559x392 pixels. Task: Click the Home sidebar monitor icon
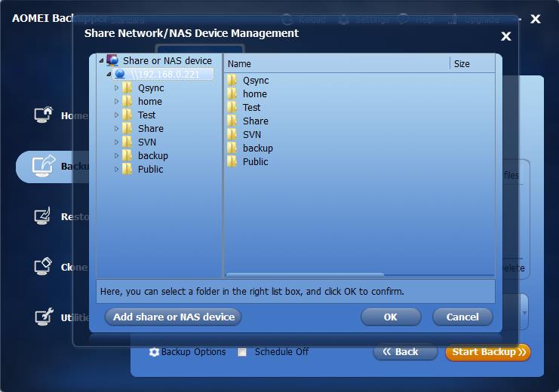(x=44, y=115)
